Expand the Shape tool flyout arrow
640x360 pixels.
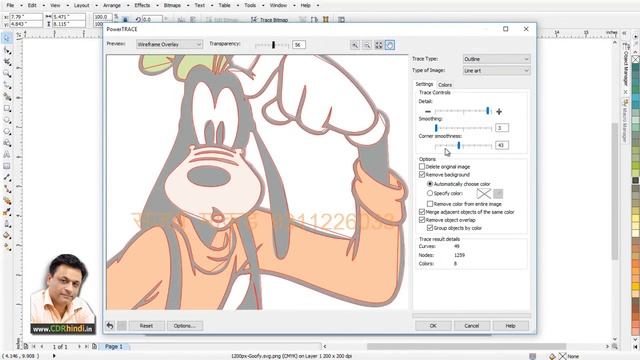[10, 53]
